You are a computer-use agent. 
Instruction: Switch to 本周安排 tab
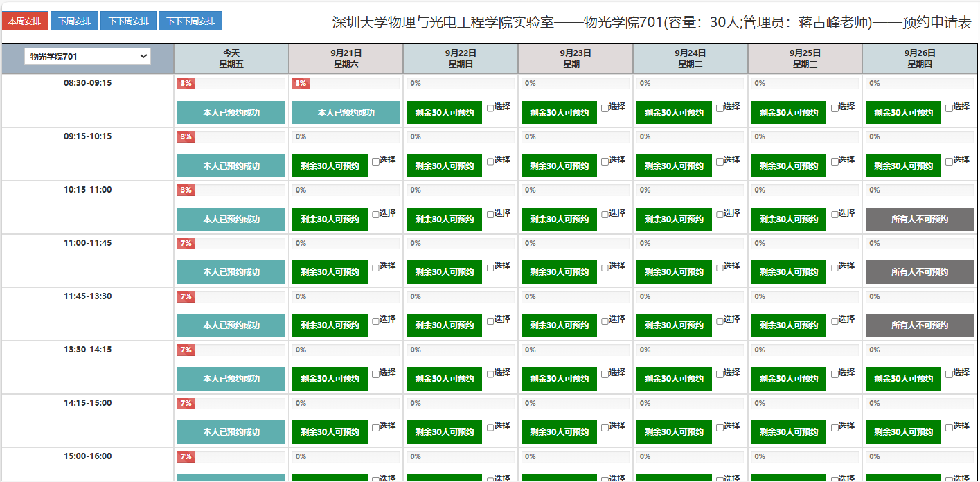pyautogui.click(x=25, y=21)
